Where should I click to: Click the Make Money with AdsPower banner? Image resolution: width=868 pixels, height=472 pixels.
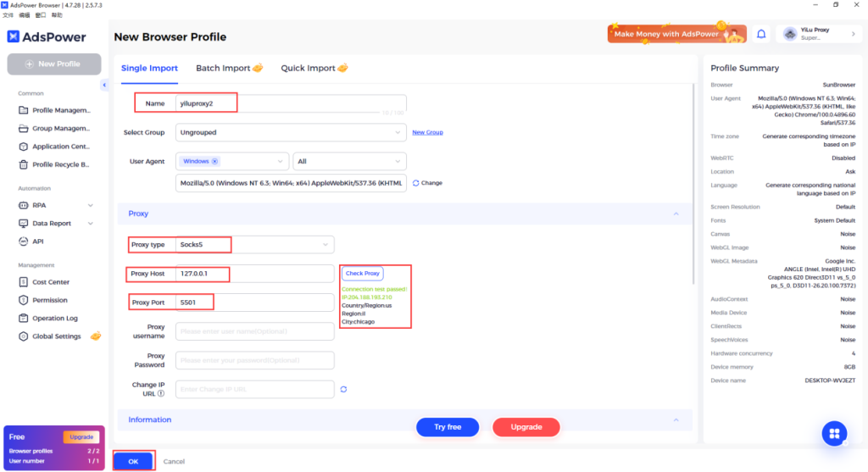tap(676, 34)
